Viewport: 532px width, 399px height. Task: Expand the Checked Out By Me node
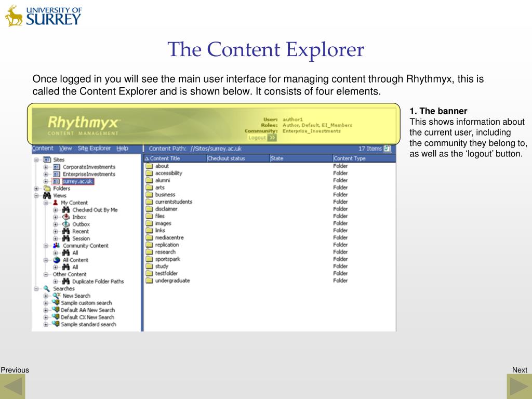point(55,210)
